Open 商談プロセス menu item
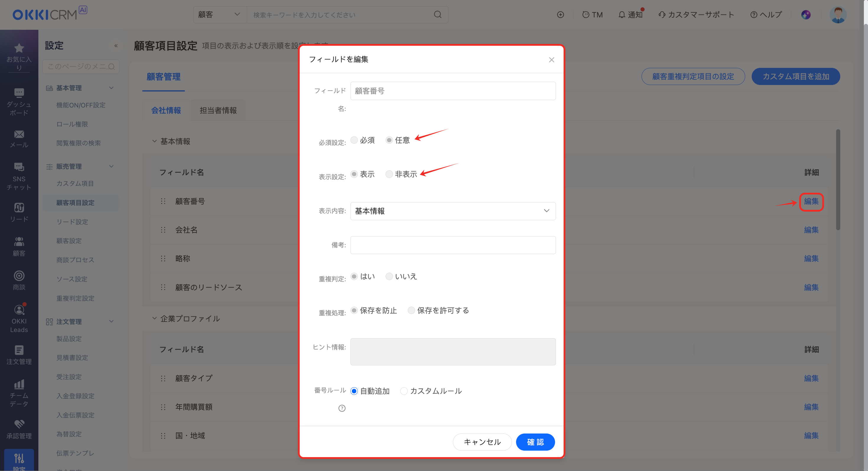The width and height of the screenshot is (868, 471). click(75, 260)
